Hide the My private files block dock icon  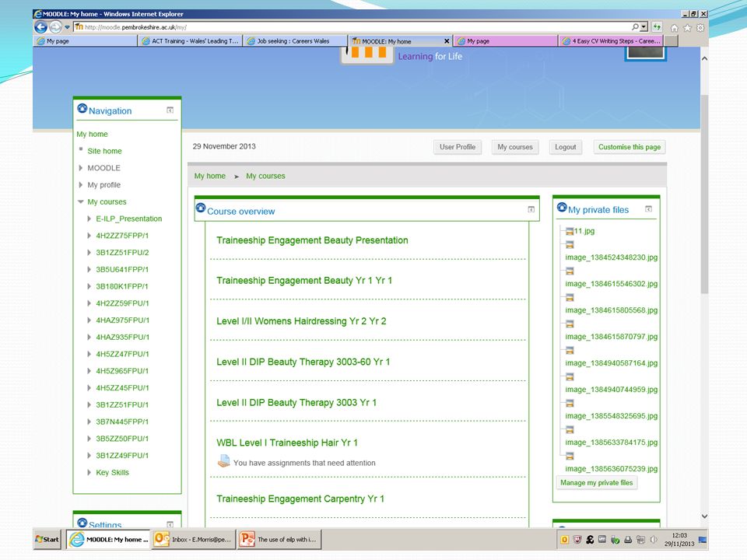coord(648,208)
